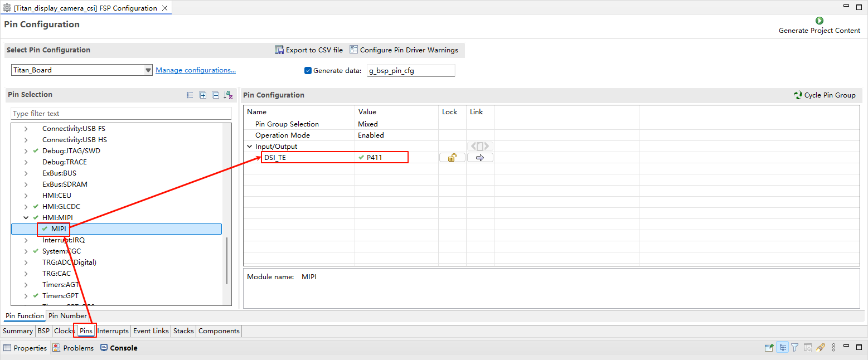This screenshot has width=868, height=360.
Task: Open the Titan_Board configuration dropdown
Action: (148, 70)
